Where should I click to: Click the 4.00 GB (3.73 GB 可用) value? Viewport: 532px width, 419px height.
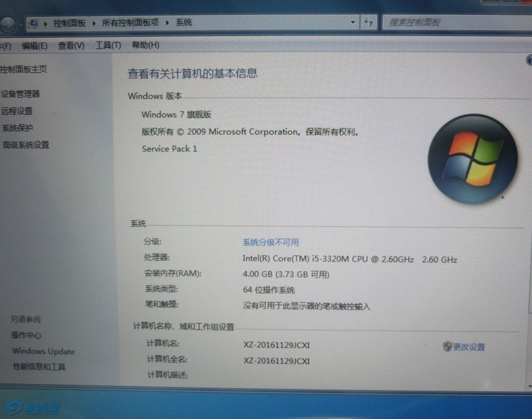point(286,274)
